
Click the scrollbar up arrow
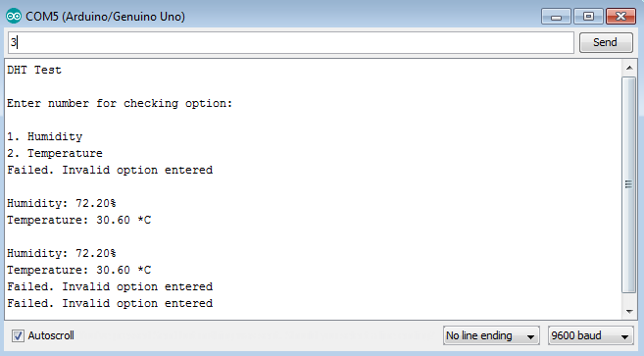(629, 68)
